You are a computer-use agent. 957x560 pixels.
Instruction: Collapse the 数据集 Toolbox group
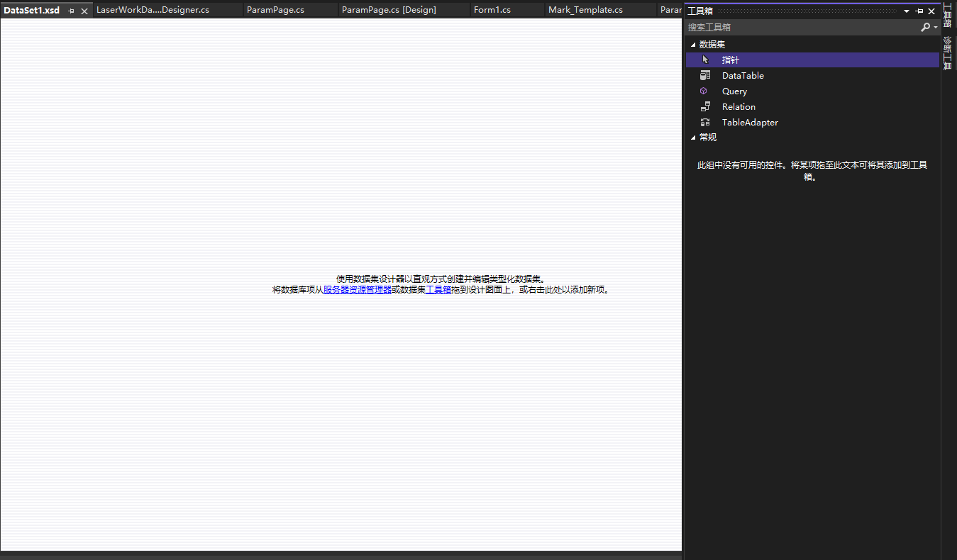(x=693, y=43)
